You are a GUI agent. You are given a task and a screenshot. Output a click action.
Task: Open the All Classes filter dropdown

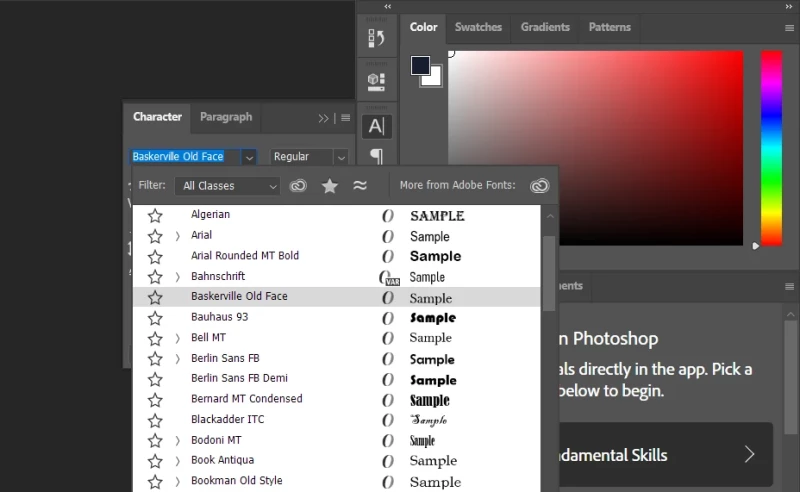pyautogui.click(x=227, y=186)
